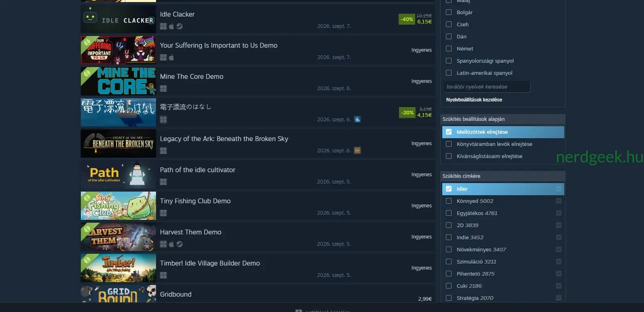This screenshot has width=644, height=312.
Task: Uncheck Mellőzöttek elrejtése filter
Action: coord(449,132)
